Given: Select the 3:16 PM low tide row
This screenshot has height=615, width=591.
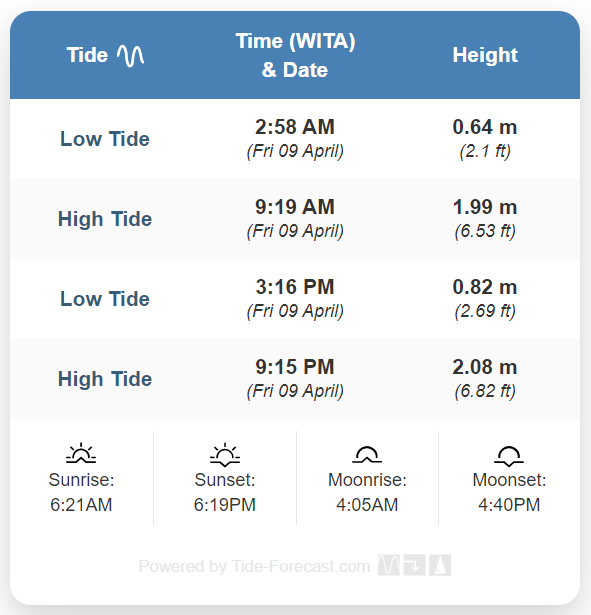Looking at the screenshot, I should tap(295, 299).
